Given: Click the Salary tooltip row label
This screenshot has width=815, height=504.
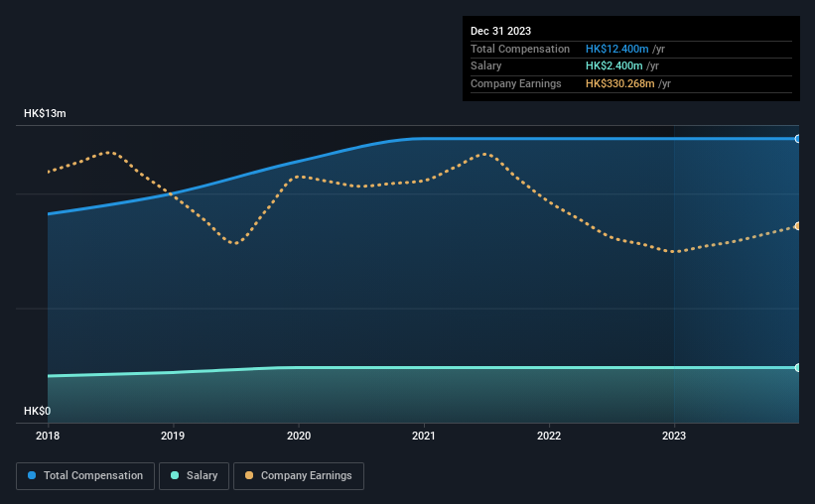Looking at the screenshot, I should point(486,66).
